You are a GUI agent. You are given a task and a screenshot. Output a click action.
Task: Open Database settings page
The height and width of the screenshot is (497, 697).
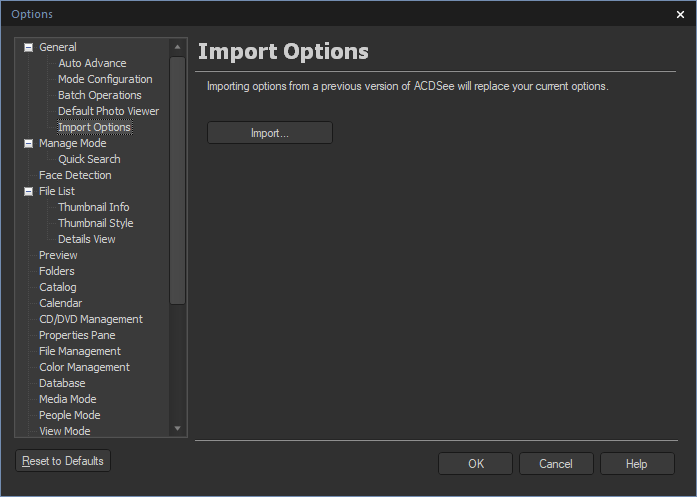click(62, 383)
